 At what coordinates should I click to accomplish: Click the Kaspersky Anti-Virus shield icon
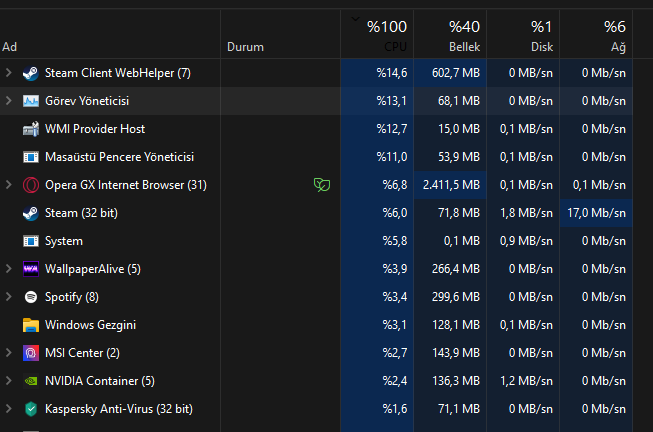(31, 409)
